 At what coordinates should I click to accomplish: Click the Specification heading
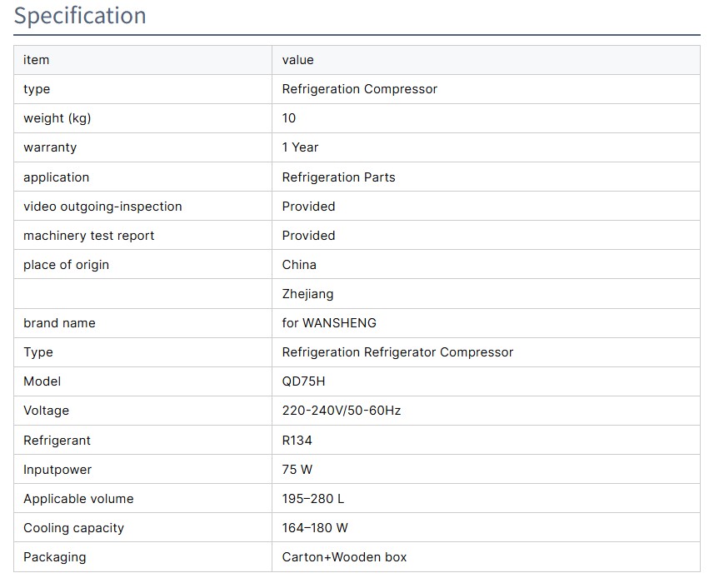point(80,16)
